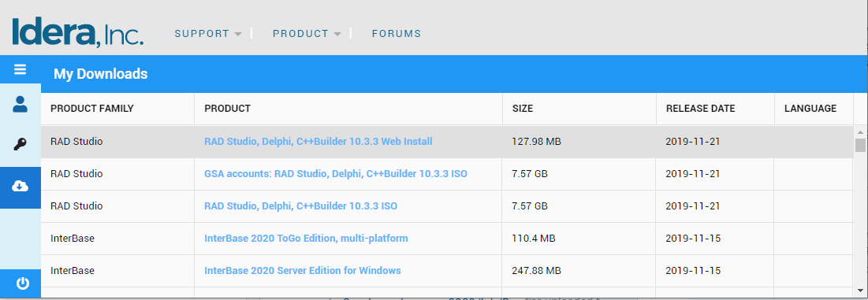Click the power logout icon
868x300 pixels.
(22, 283)
